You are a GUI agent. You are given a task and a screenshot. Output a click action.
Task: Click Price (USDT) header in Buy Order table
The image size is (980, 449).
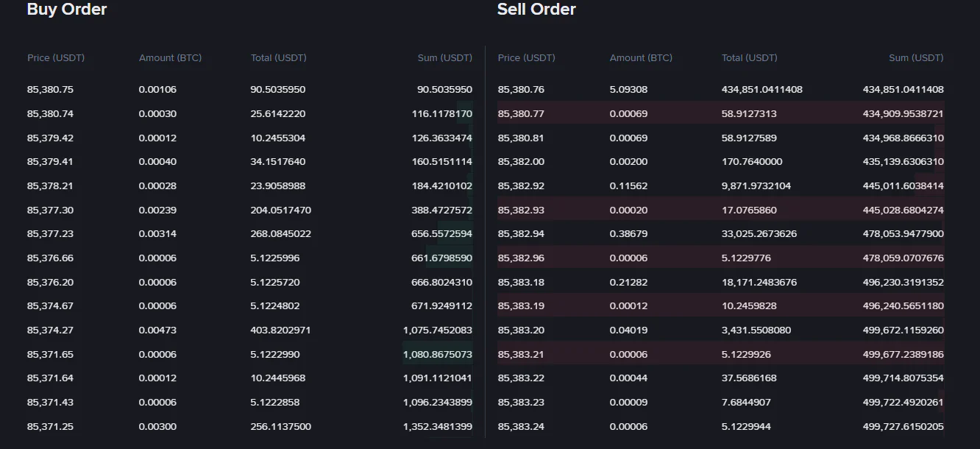pos(54,57)
